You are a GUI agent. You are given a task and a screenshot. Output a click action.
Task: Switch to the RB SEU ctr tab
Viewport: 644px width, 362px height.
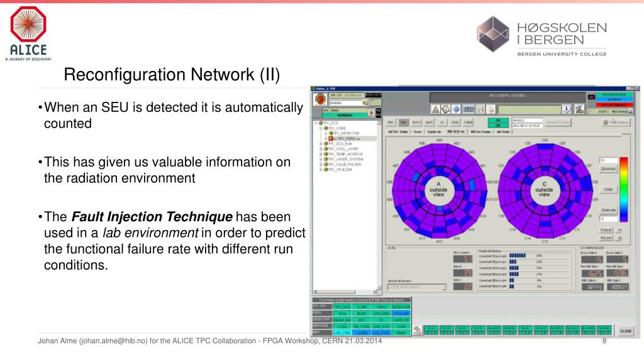point(455,132)
